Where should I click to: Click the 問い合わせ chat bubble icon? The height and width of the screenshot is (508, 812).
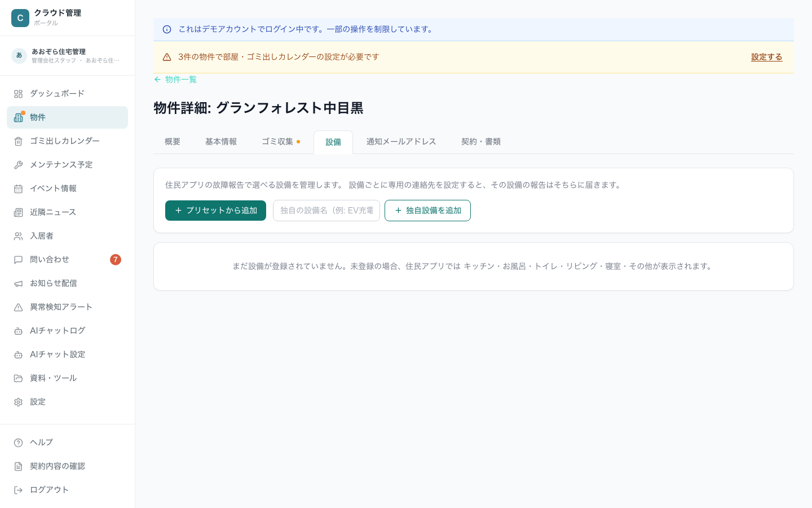pyautogui.click(x=18, y=260)
